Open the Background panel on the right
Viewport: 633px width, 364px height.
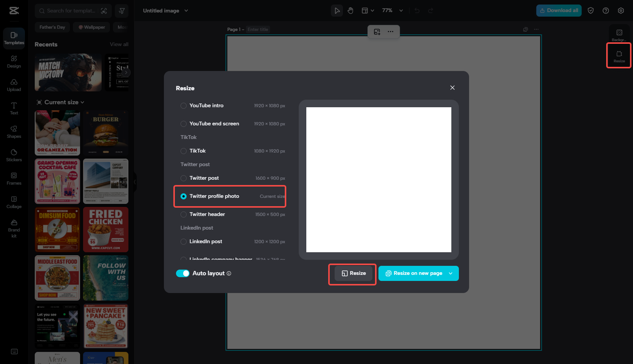(619, 34)
